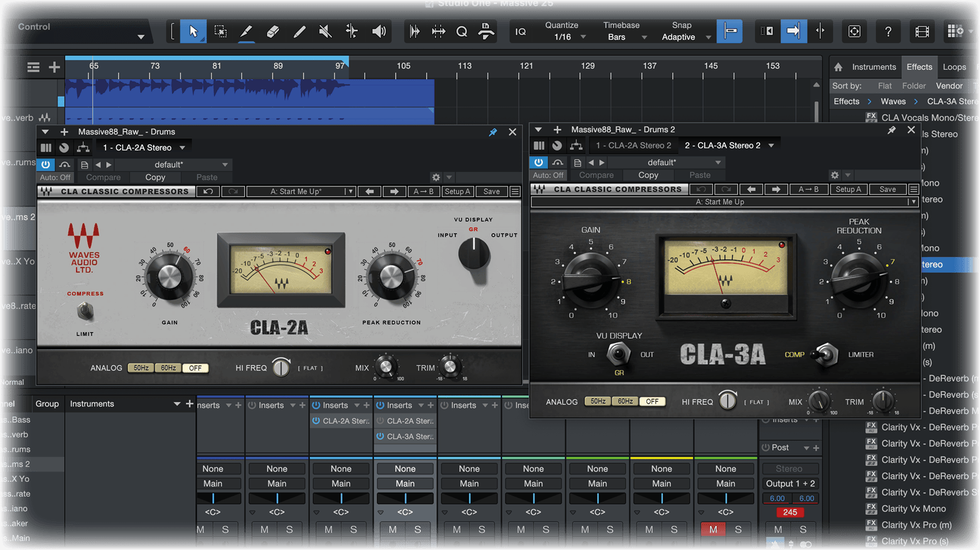Switch to the browser Loops tab
The height and width of the screenshot is (550, 980).
pyautogui.click(x=954, y=67)
